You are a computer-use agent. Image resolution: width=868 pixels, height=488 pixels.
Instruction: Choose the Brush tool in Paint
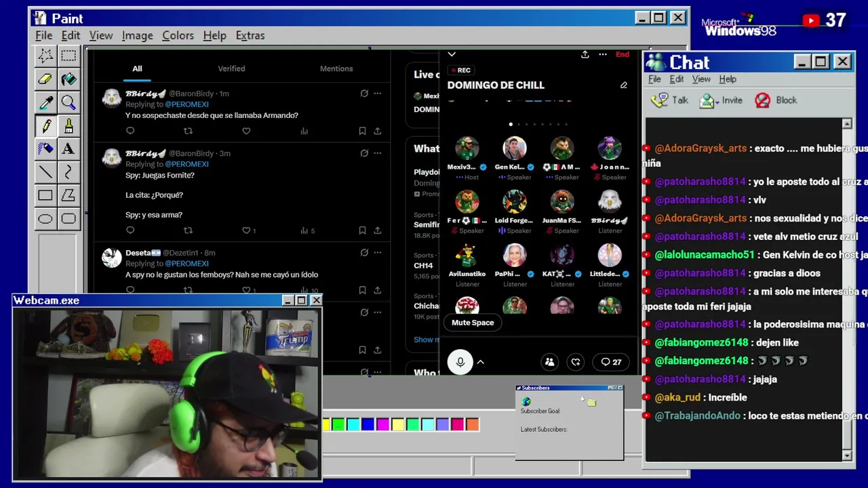click(68, 125)
